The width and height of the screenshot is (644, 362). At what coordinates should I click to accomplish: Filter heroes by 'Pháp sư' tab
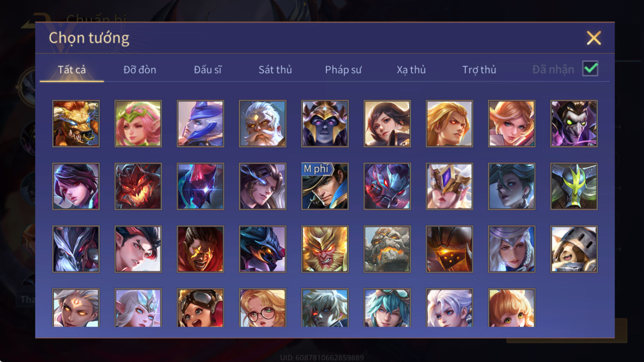343,70
